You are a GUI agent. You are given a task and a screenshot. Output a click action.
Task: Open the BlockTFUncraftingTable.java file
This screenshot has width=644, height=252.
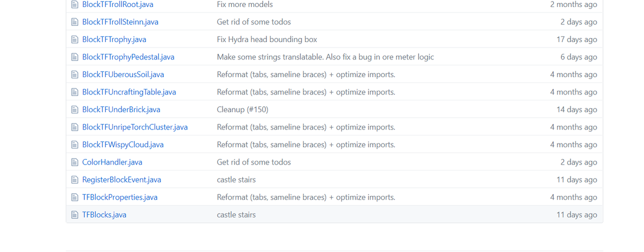pos(129,92)
